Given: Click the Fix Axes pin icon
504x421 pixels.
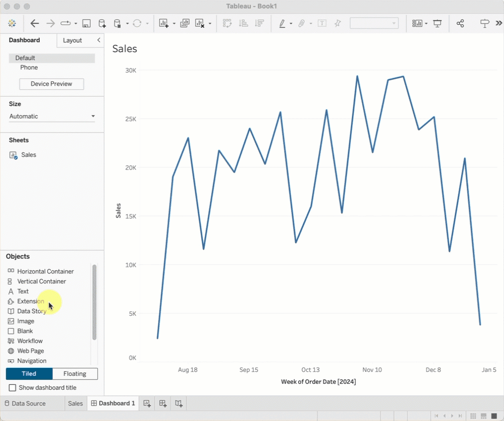Looking at the screenshot, I should point(337,23).
